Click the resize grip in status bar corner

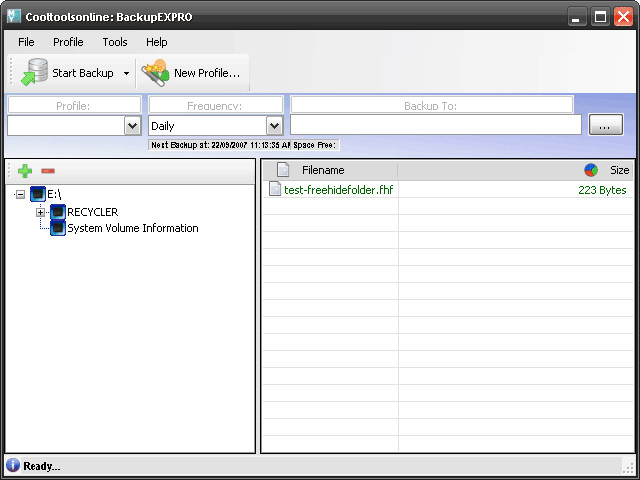click(x=628, y=467)
